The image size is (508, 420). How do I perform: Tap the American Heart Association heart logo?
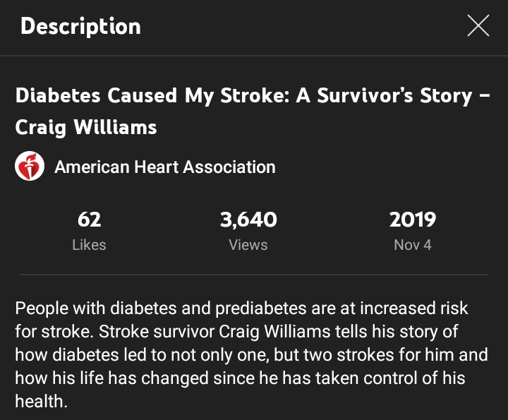30,167
